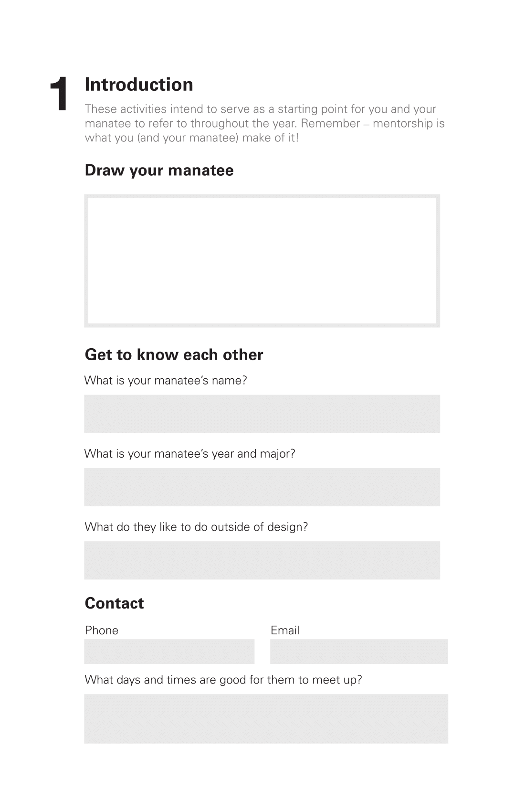Focus the Email input field
Image resolution: width=525 pixels, height=812 pixels.
tap(359, 652)
